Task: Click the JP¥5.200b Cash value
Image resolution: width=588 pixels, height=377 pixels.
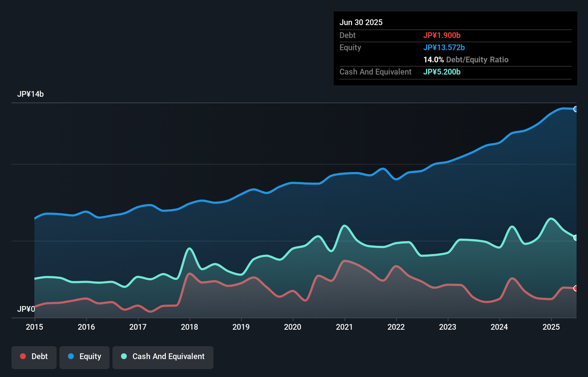Action: (442, 72)
